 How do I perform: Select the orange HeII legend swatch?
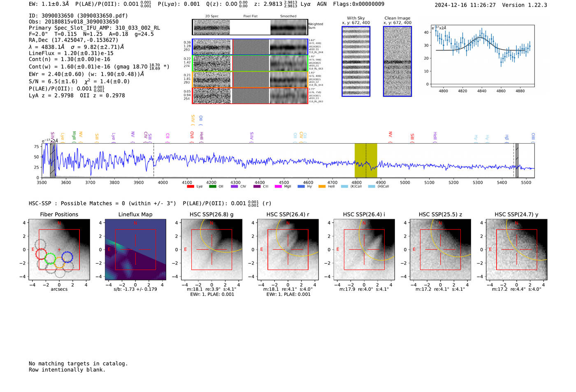pyautogui.click(x=322, y=187)
